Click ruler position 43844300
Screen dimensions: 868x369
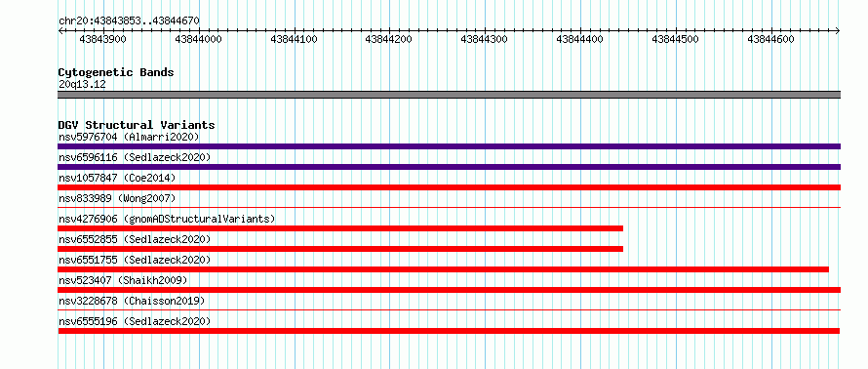(485, 39)
